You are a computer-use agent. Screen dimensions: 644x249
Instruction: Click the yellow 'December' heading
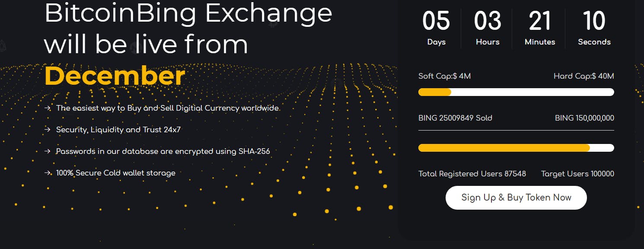(x=115, y=76)
